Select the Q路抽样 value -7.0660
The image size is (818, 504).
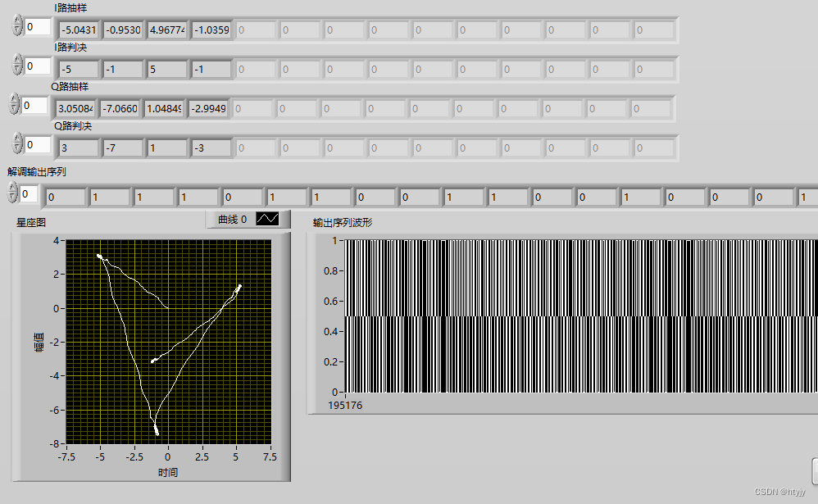click(x=119, y=108)
